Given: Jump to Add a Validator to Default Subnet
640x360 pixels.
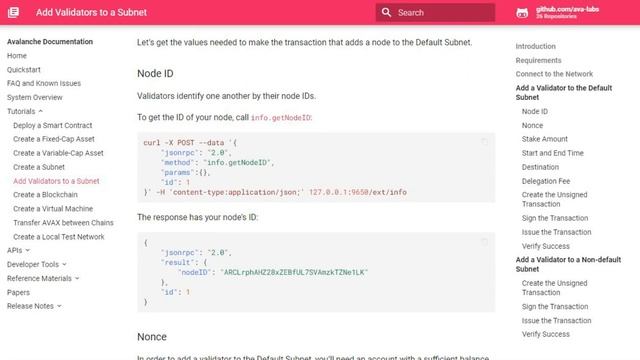Looking at the screenshot, I should click(564, 93).
